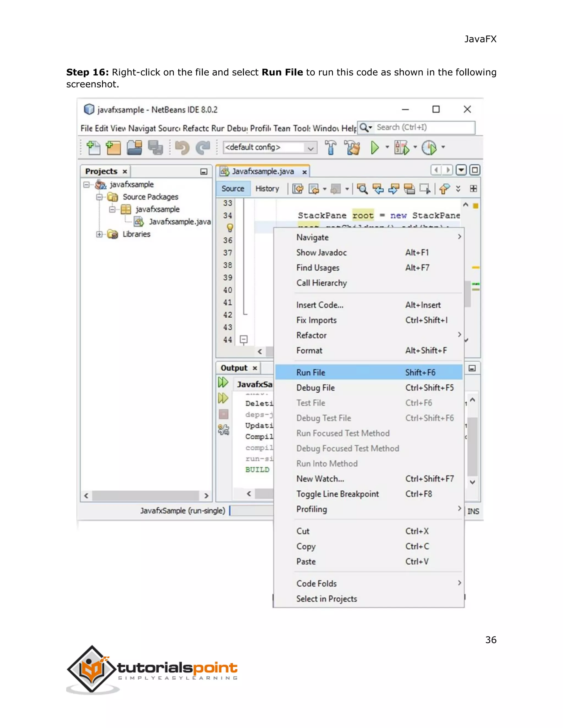Click the Clean and Build Project icon
Image resolution: width=563 pixels, height=728 pixels.
click(352, 147)
